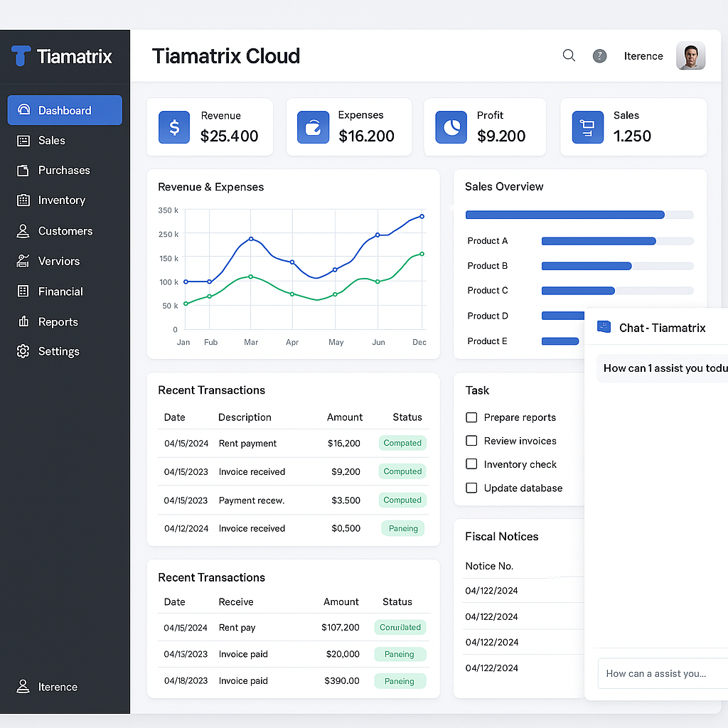
Task: Click the Profit pie chart icon
Action: coord(450,127)
